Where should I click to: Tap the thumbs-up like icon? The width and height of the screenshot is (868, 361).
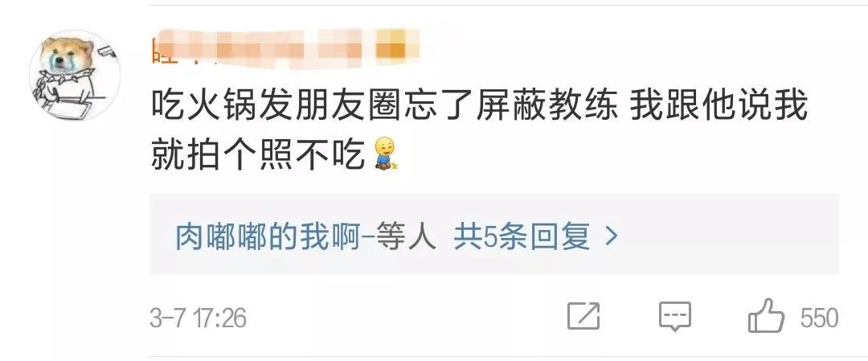click(766, 316)
